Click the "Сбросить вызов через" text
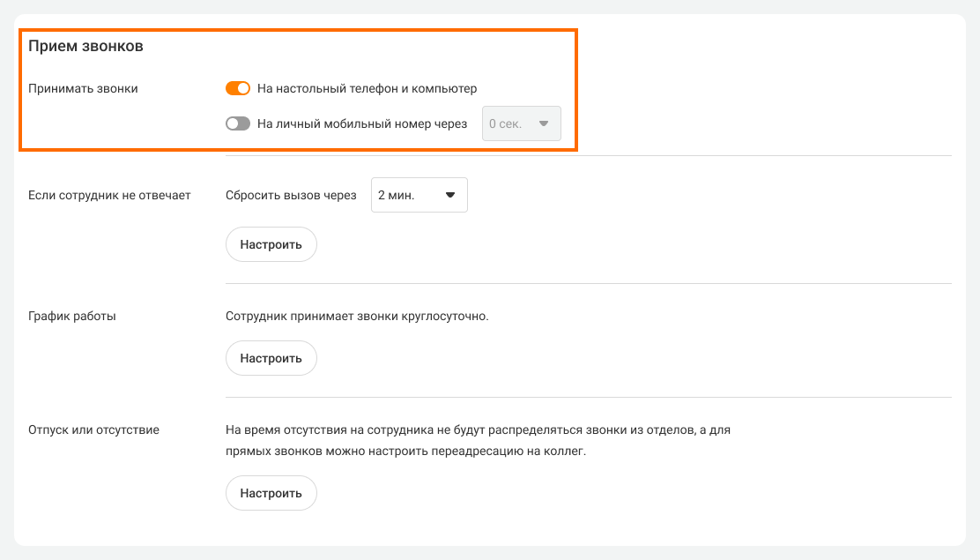Viewport: 980px width, 560px height. pos(291,195)
